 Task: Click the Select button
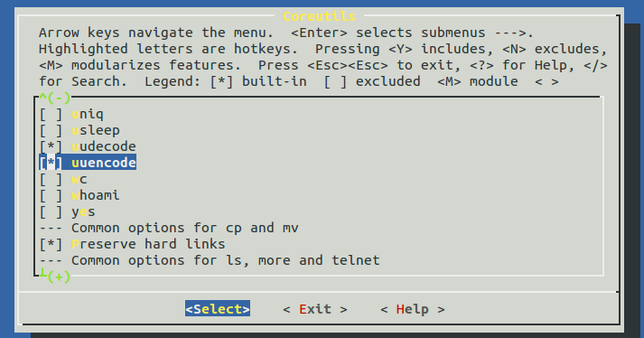click(218, 309)
